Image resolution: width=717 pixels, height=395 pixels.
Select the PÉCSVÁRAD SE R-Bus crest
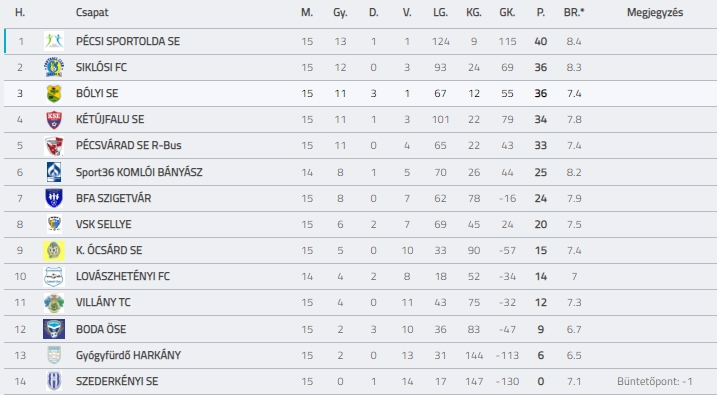click(x=54, y=145)
